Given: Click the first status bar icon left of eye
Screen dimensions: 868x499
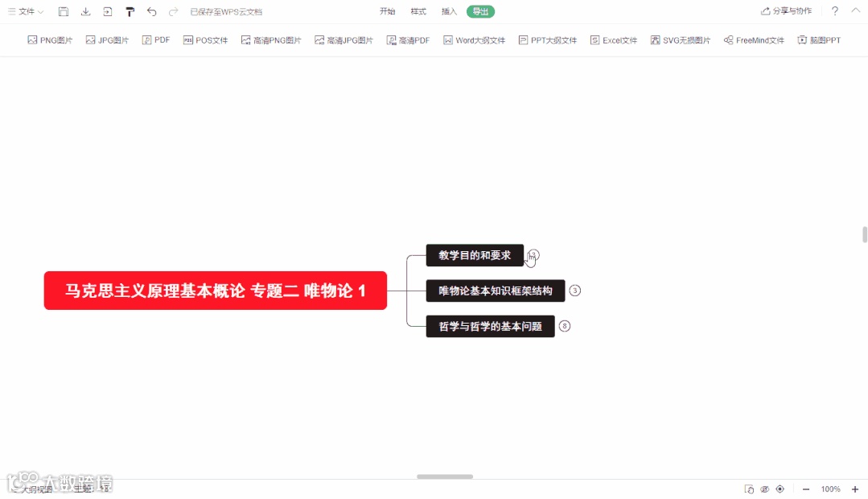Looking at the screenshot, I should point(749,489).
